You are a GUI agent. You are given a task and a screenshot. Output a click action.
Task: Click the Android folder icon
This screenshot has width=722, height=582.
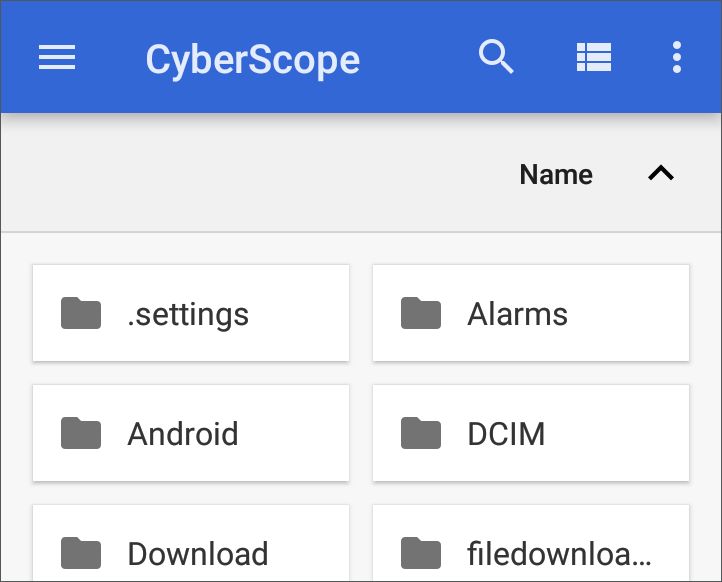[81, 433]
